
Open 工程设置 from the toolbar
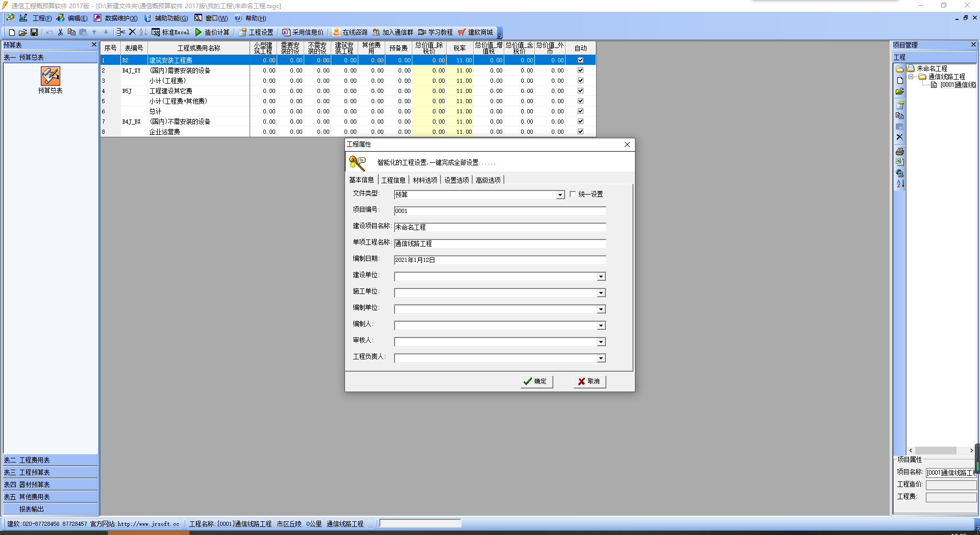coord(256,32)
